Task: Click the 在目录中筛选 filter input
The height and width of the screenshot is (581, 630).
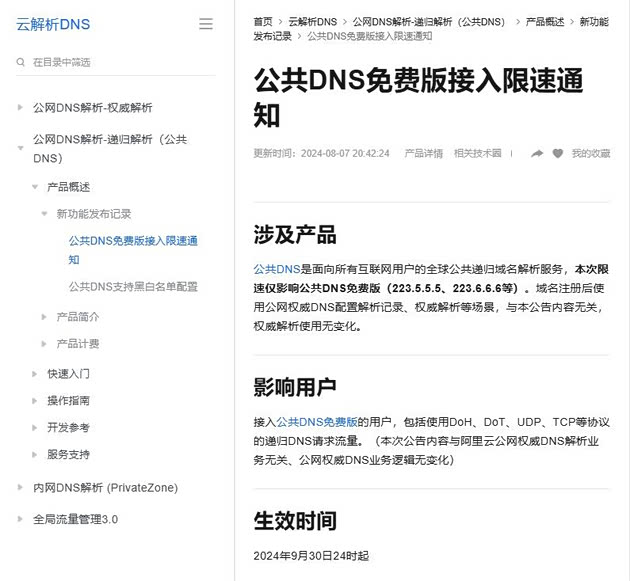Action: 120,62
